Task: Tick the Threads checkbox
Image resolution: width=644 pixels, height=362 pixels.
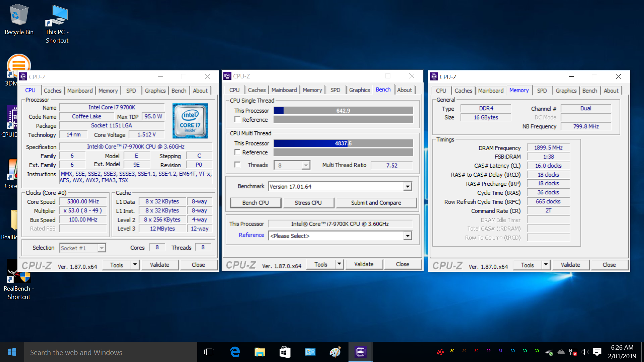Action: [x=237, y=165]
